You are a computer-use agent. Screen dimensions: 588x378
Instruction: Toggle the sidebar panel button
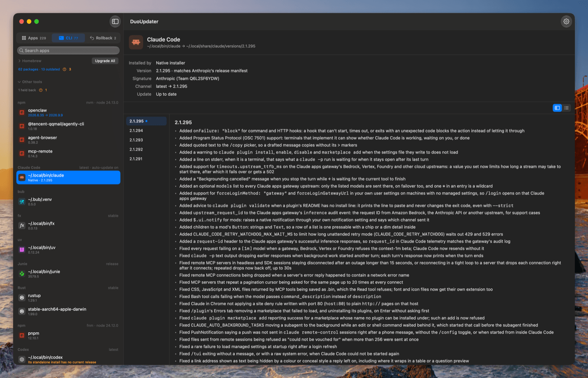pos(115,22)
